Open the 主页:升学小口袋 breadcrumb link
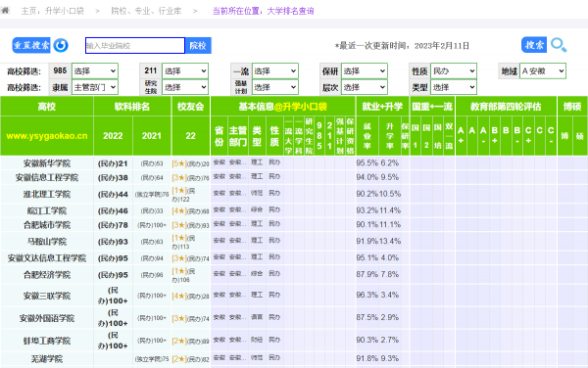The height and width of the screenshot is (368, 588). [x=53, y=11]
